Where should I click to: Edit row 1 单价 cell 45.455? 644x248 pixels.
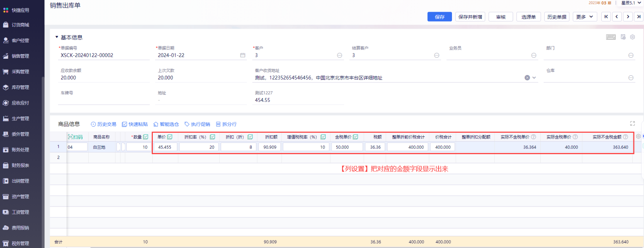(165, 147)
